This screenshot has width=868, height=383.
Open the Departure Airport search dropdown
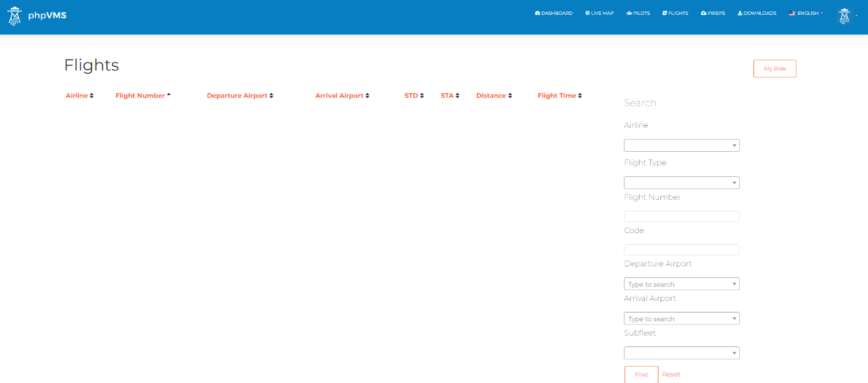click(x=682, y=284)
